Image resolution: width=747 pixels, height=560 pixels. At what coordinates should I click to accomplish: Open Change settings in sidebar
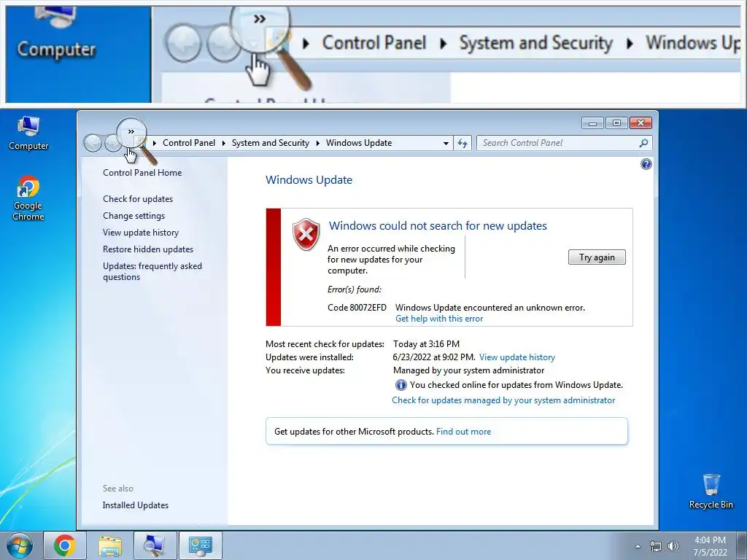(x=134, y=216)
